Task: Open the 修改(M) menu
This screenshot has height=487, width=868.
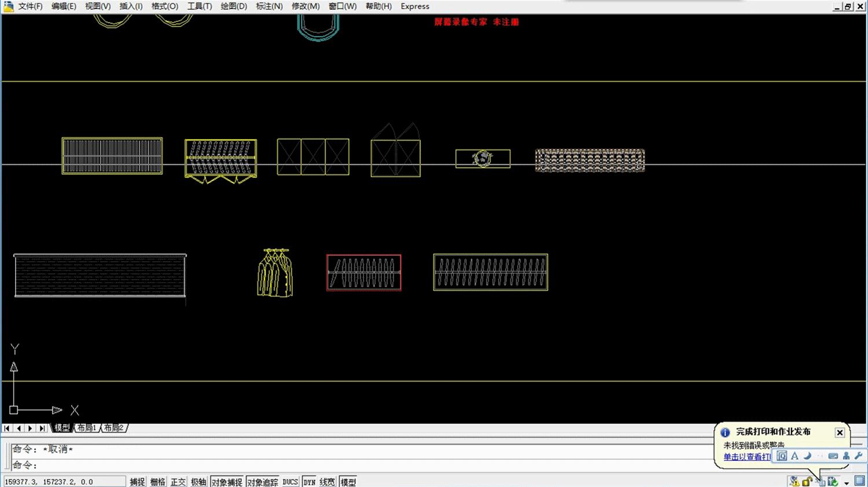Action: point(305,6)
